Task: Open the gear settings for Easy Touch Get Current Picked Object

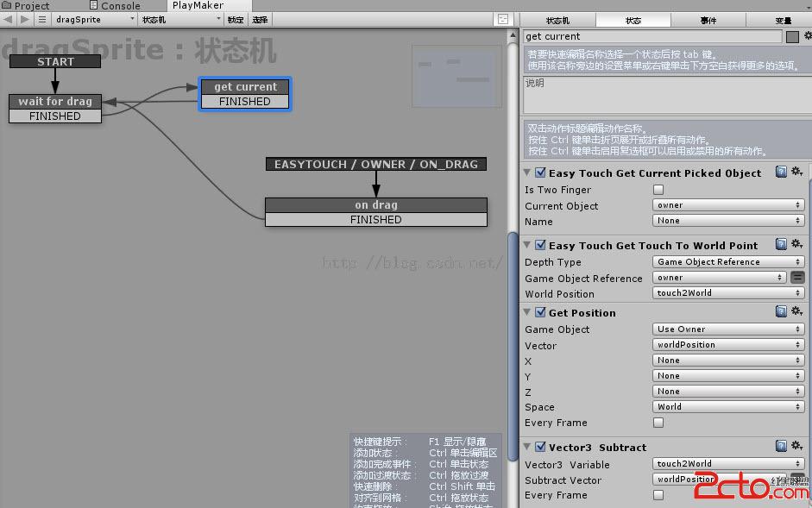Action: (796, 172)
